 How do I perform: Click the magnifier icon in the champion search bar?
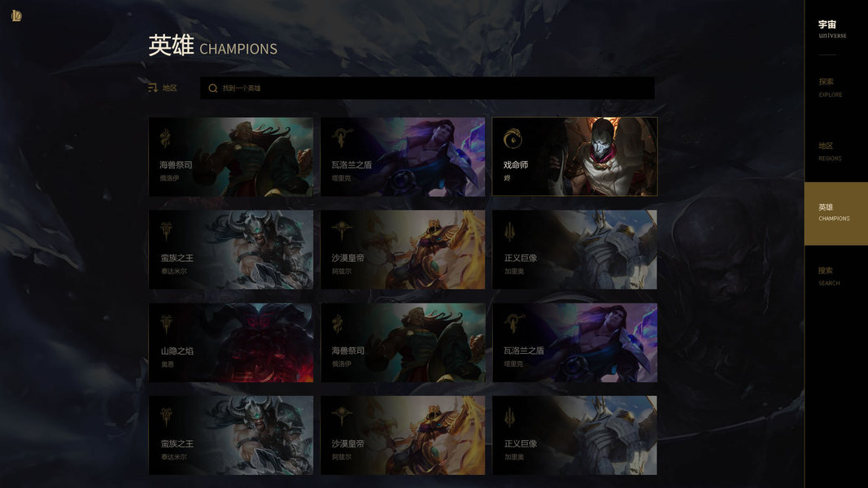pos(212,88)
